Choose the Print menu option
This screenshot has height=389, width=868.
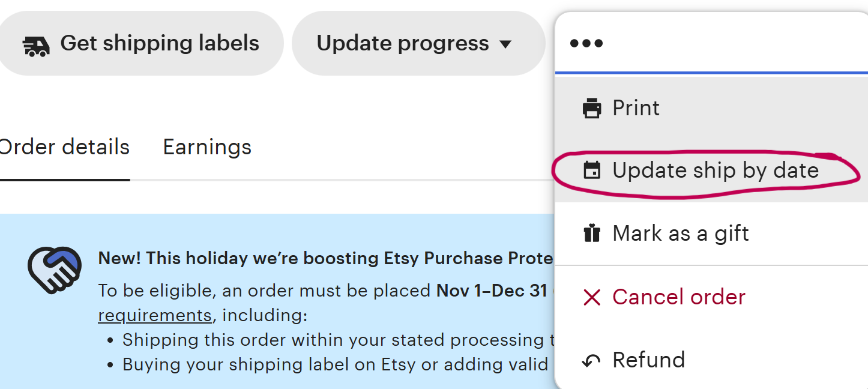[x=636, y=108]
